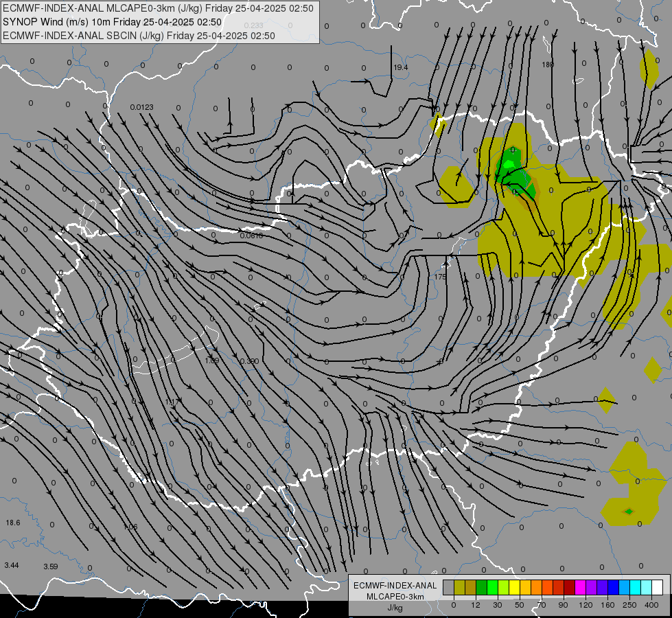The image size is (672, 618).
Task: Click the header line 'SYNOP Wind (m/s) 10m'
Action: pos(56,22)
